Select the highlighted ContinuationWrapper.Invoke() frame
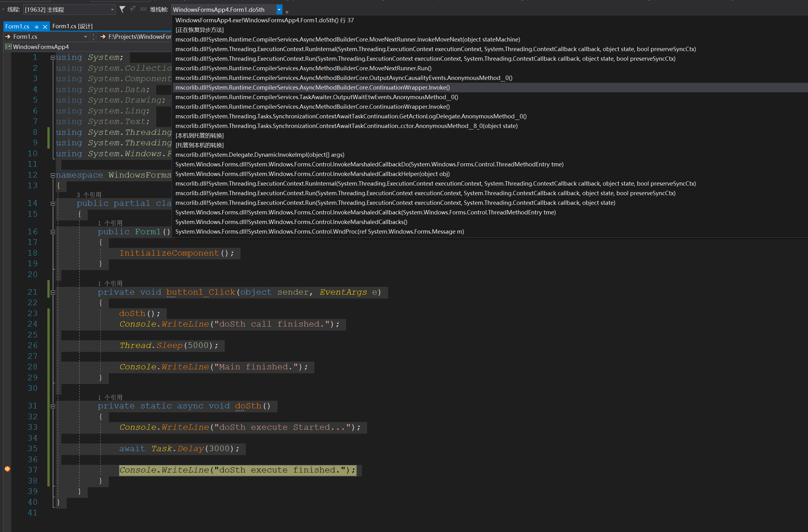Viewport: 808px width, 532px height. click(313, 88)
